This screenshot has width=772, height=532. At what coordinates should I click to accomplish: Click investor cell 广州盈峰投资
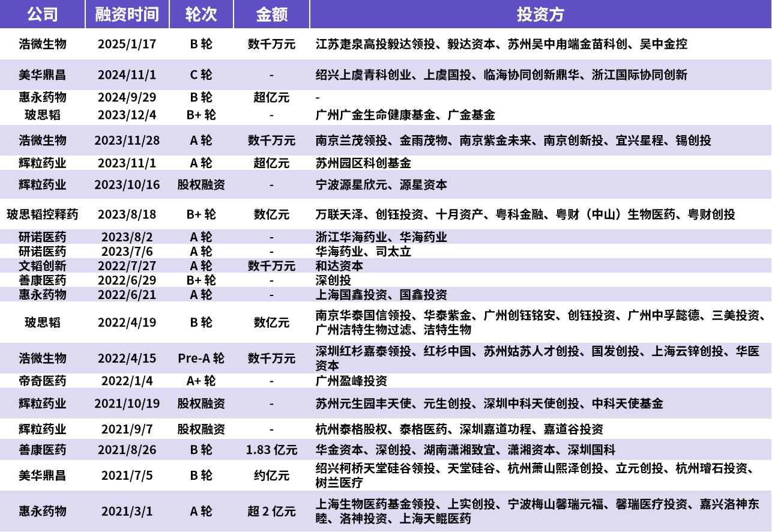point(351,381)
